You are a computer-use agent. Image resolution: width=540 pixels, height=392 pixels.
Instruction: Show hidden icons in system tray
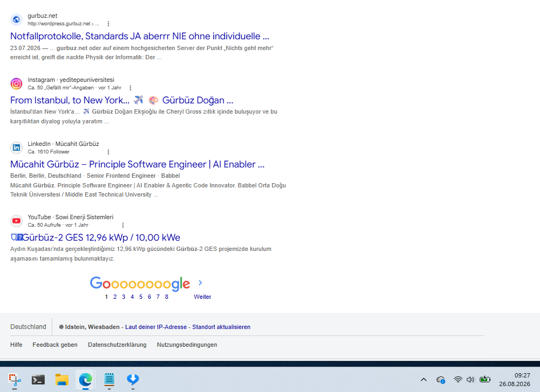point(424,380)
